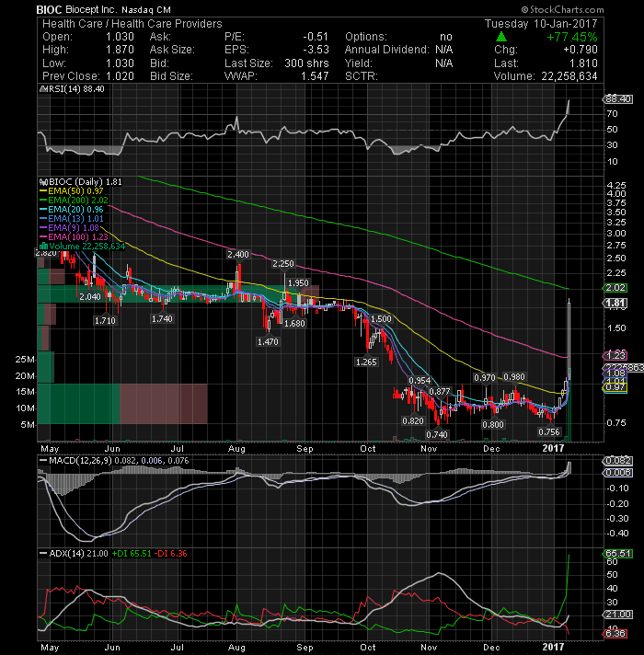Click the 25M volume scale label

point(25,360)
